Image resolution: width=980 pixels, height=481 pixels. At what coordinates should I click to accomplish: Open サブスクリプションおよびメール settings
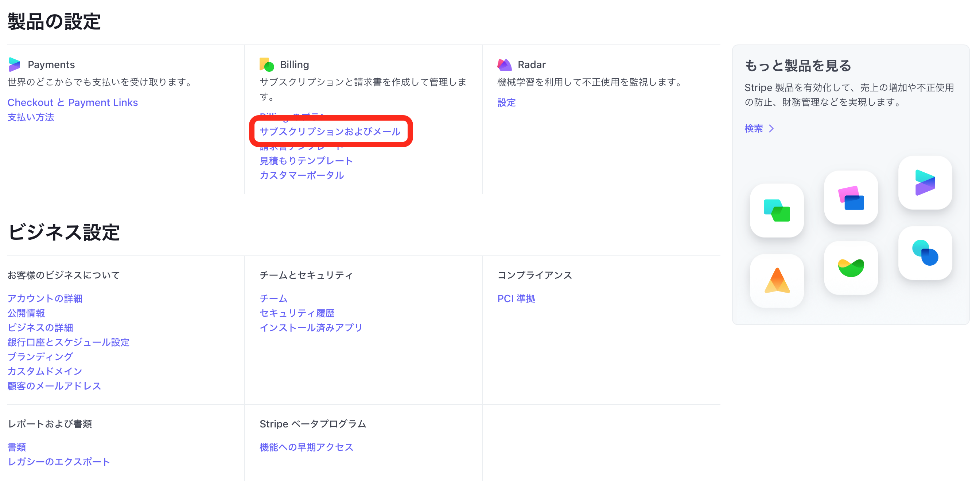(330, 131)
